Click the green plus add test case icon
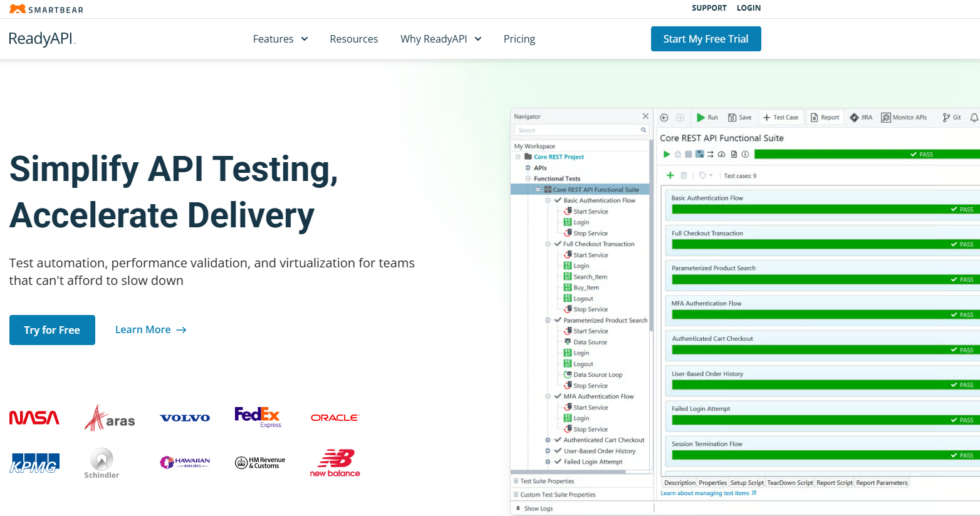Viewport: 980px width, 516px height. click(670, 175)
